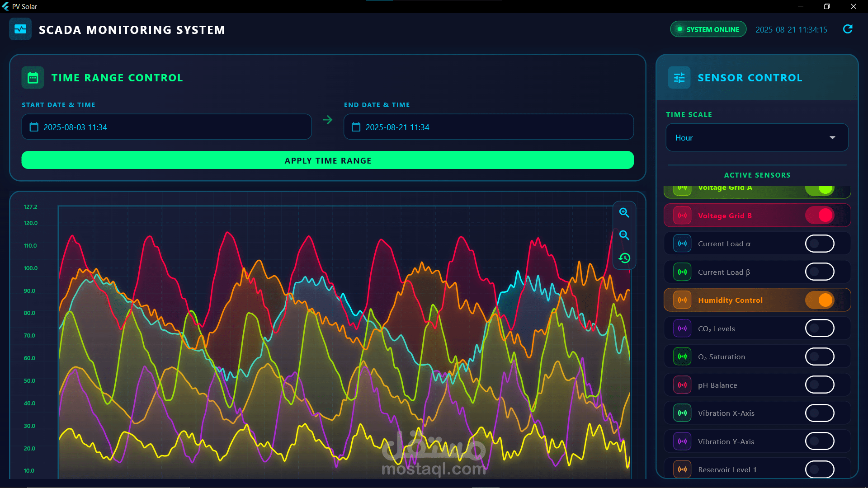Click the Apply Time Range button

[327, 160]
